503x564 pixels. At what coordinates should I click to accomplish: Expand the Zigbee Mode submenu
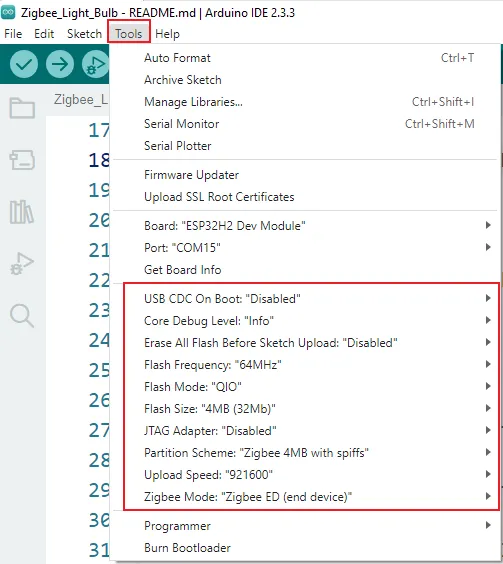pyautogui.click(x=311, y=497)
